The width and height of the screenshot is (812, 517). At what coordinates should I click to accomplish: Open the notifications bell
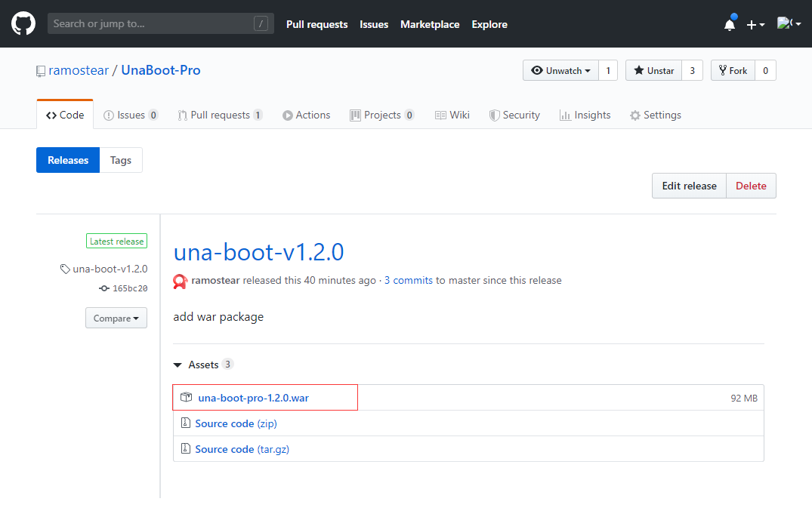click(x=730, y=24)
